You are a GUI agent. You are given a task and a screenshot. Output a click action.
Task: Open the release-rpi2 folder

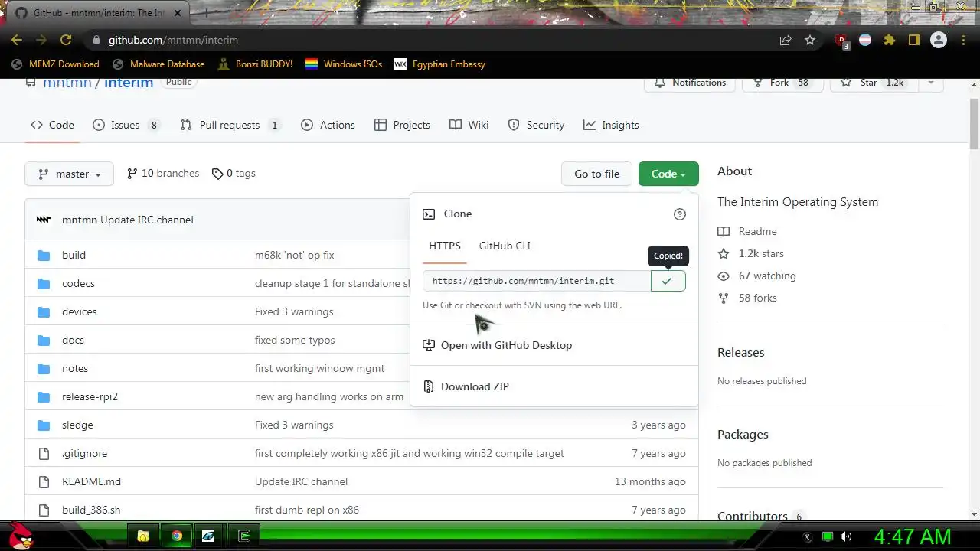click(90, 396)
